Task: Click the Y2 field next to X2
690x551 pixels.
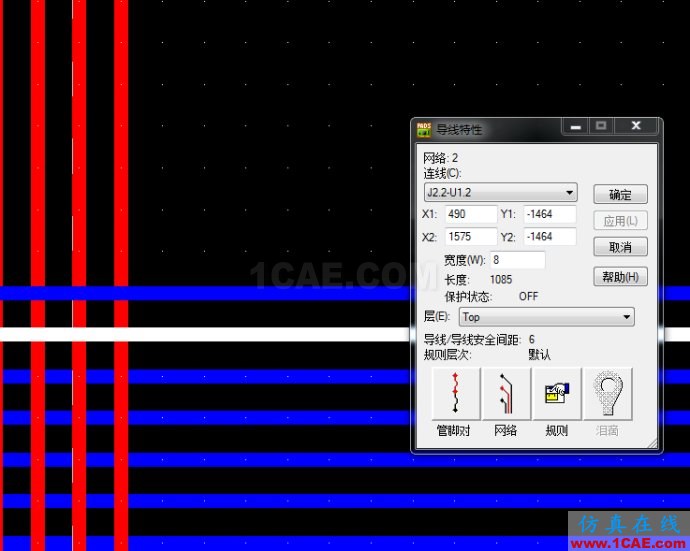Action: pos(550,237)
